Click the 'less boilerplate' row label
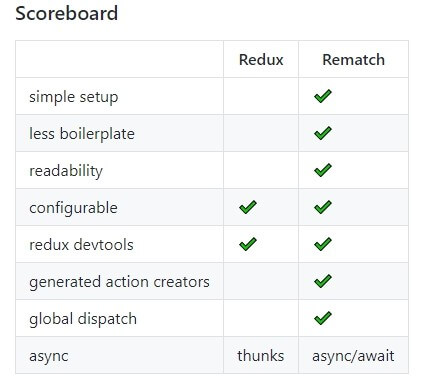Viewport: 431px width, 383px height. pos(82,134)
